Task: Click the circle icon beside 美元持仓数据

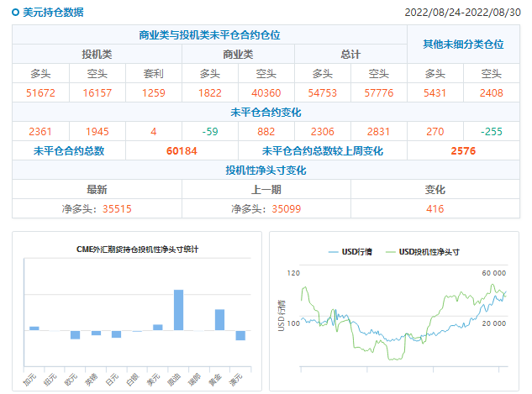Action: [x=16, y=13]
